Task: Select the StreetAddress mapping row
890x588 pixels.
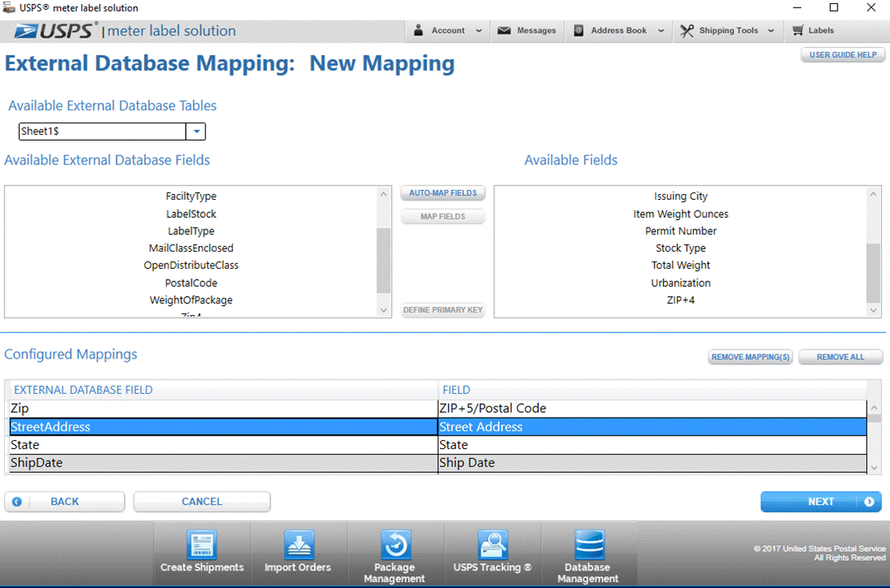Action: click(x=438, y=427)
